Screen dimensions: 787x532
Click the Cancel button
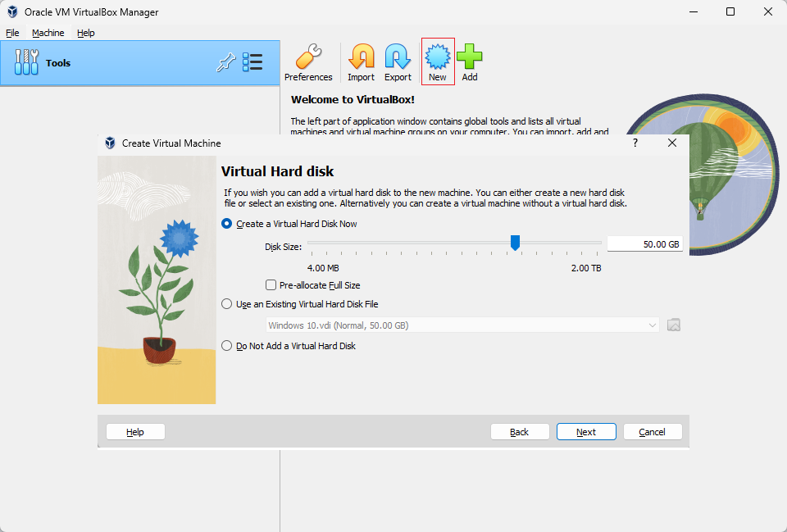coord(653,432)
